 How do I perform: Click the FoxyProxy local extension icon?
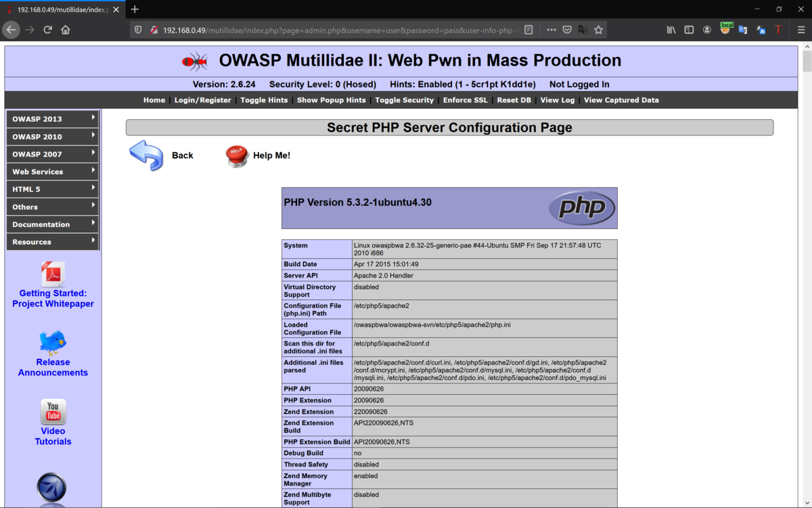point(725,29)
